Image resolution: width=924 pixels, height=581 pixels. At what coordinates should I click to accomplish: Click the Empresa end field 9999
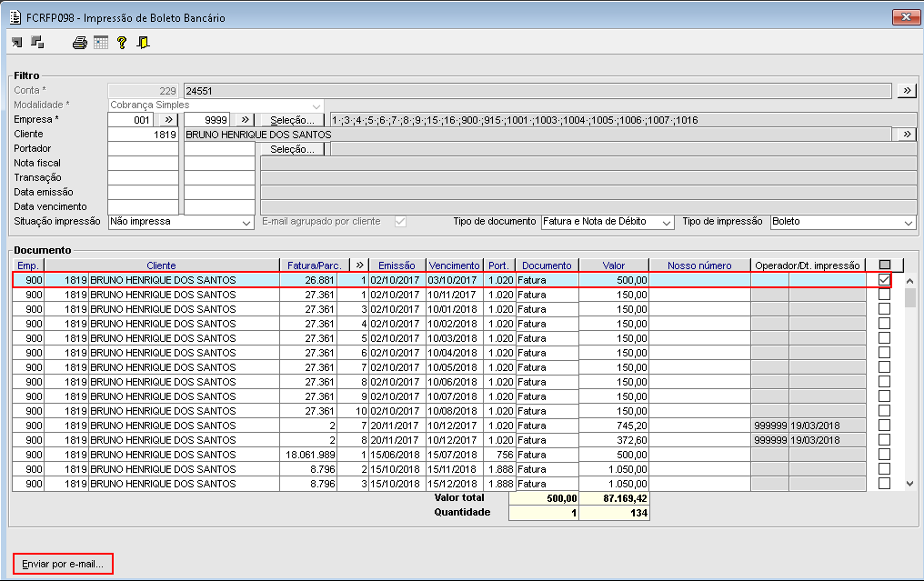206,120
